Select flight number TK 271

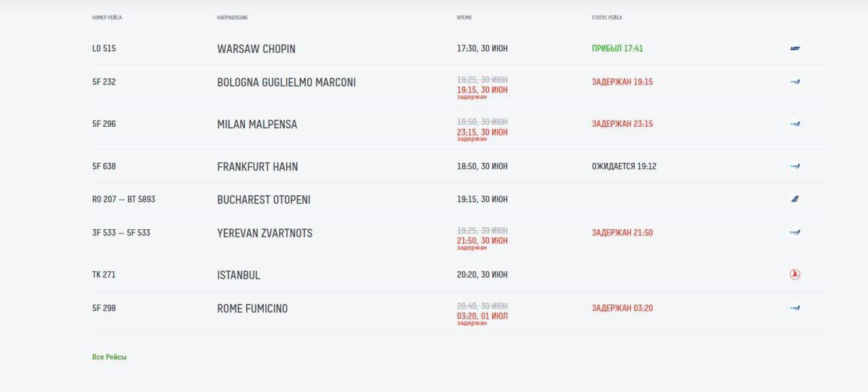click(x=104, y=275)
